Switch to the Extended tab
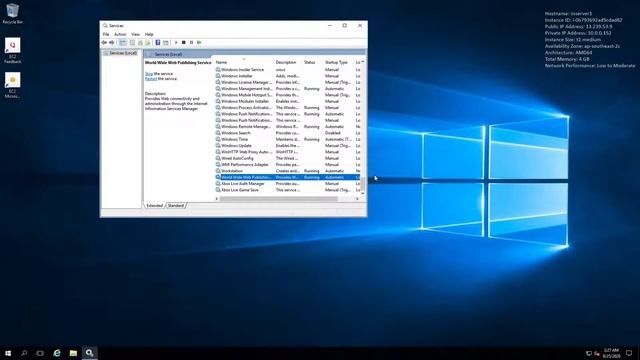This screenshot has width=640, height=360. 155,206
